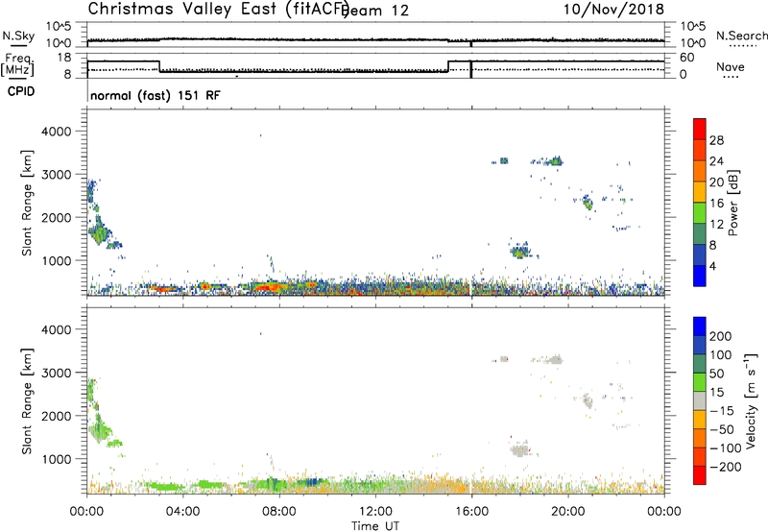
Task: Click the 'Velocity [m s-1]' colorbar title
Action: 752,400
